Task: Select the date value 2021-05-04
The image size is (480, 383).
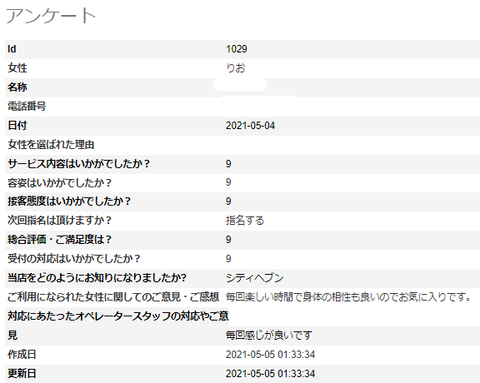Action: pyautogui.click(x=250, y=126)
